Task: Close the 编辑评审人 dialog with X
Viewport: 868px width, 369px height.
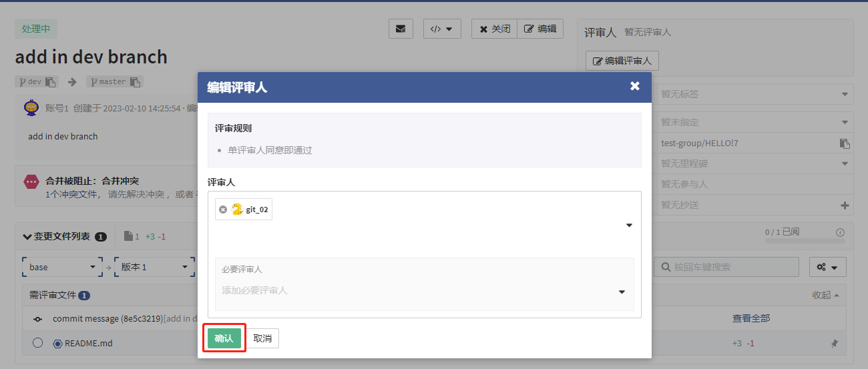Action: click(634, 86)
